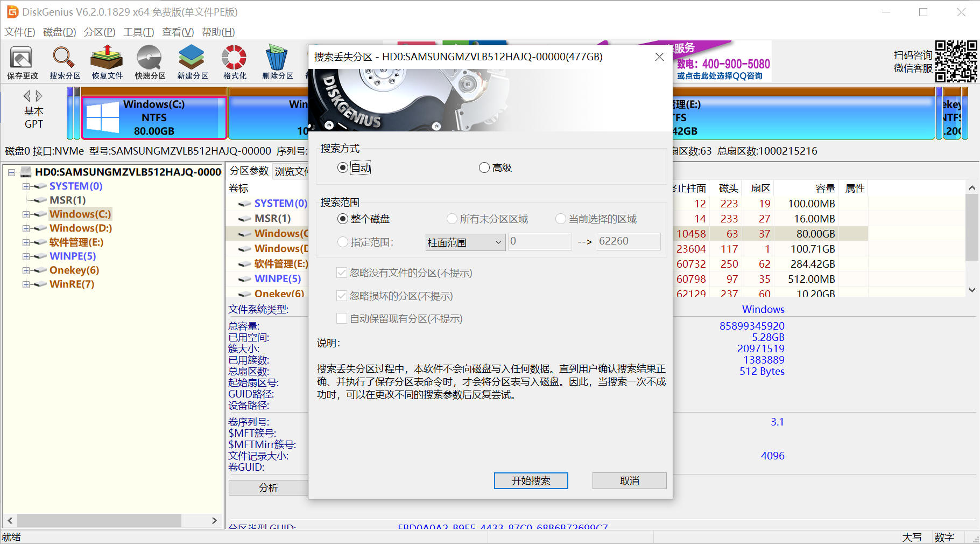Click the partition icon beside WINPE(5) in the table
This screenshot has width=980, height=544.
click(245, 279)
